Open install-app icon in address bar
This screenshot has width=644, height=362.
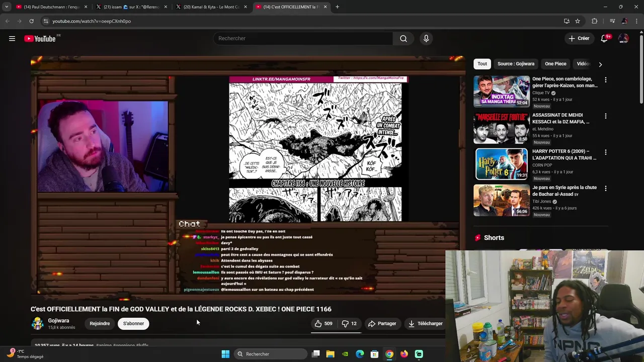[x=567, y=21]
